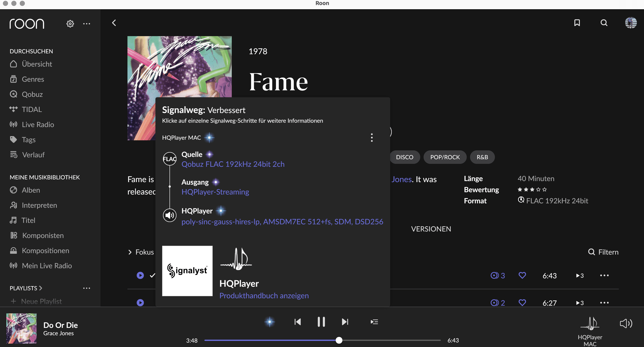
Task: Browse TIDAL from sidebar
Action: (x=25, y=109)
